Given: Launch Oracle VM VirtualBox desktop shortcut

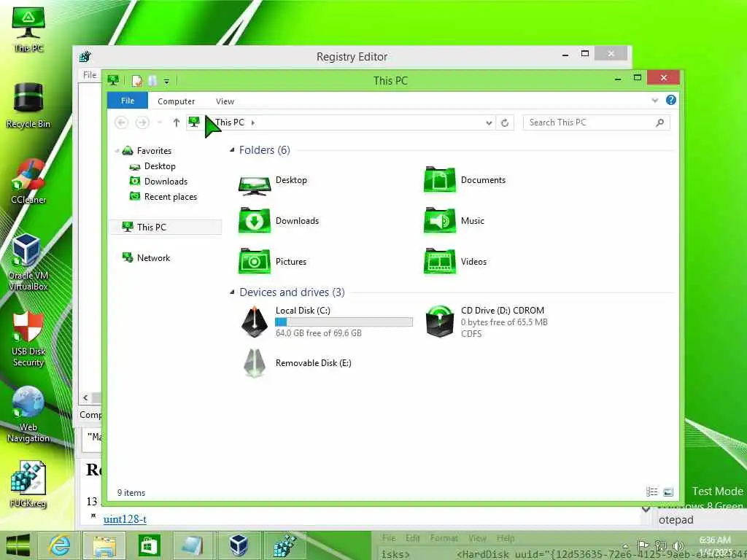Looking at the screenshot, I should point(28,262).
